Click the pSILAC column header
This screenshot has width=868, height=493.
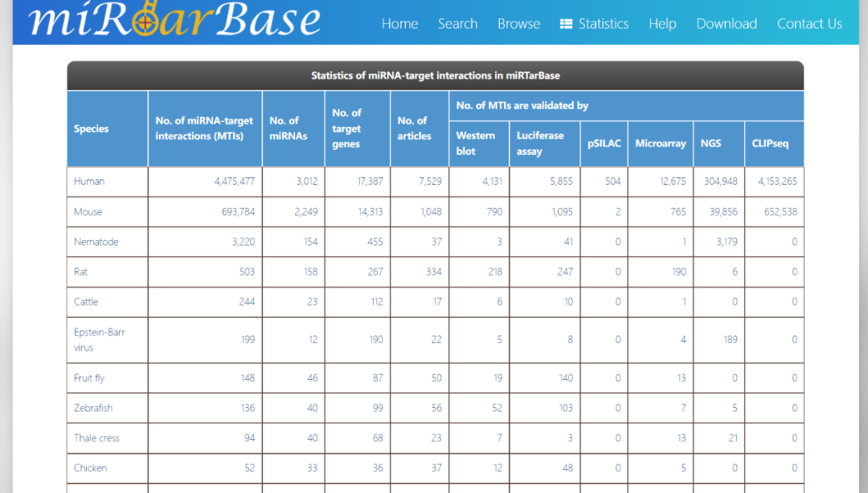(x=604, y=143)
